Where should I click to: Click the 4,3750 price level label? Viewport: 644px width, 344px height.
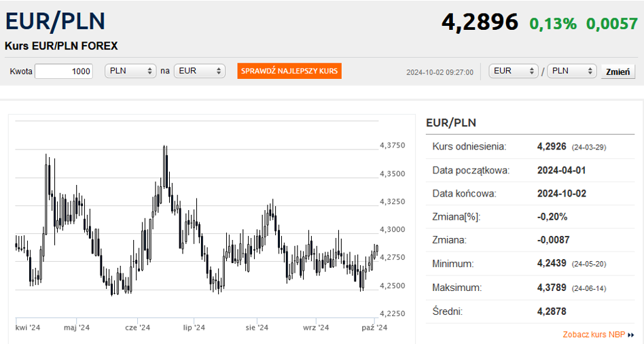391,145
